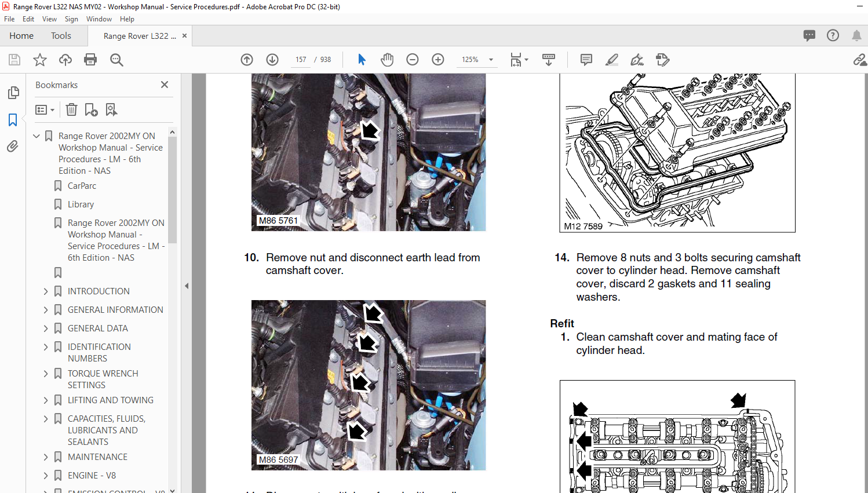Switch to the Home tab
This screenshot has width=868, height=493.
(21, 36)
